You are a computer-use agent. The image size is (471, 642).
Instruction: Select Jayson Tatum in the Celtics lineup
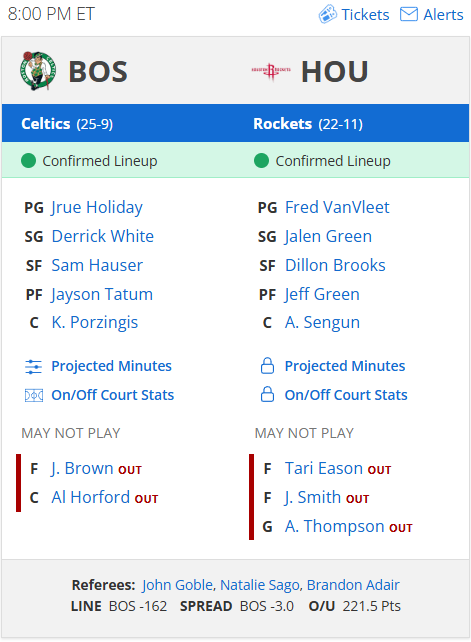(x=102, y=295)
